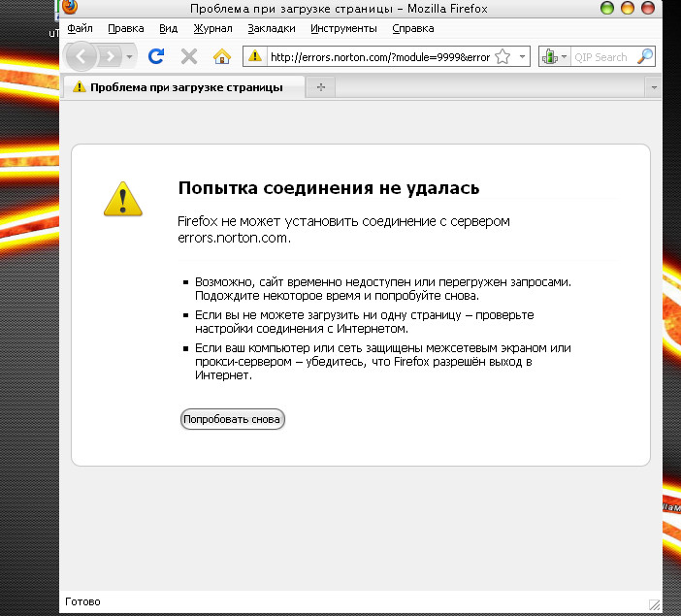Open the Файл menu
681x616 pixels.
[x=80, y=28]
